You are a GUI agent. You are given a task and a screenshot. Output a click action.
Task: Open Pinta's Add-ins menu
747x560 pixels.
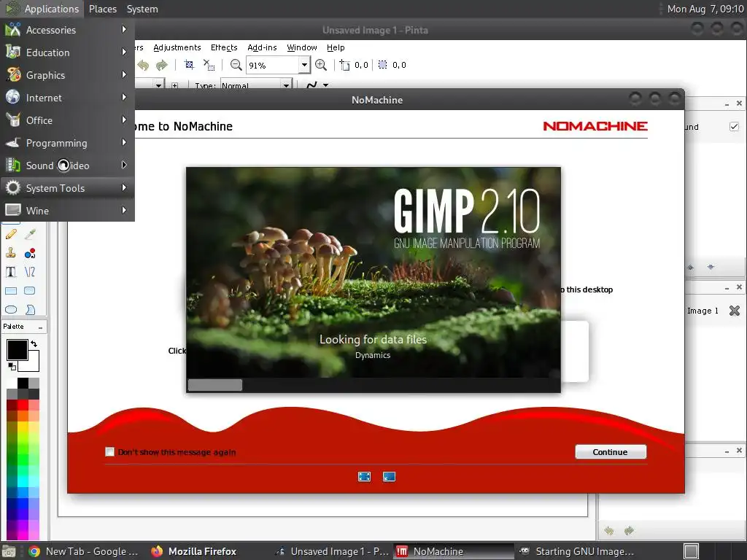[x=262, y=47]
